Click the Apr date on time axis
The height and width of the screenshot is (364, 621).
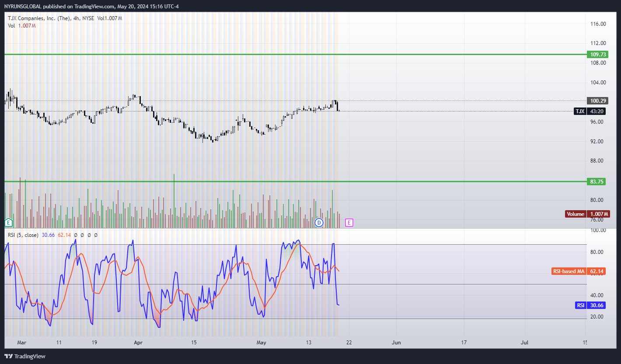[138, 343]
